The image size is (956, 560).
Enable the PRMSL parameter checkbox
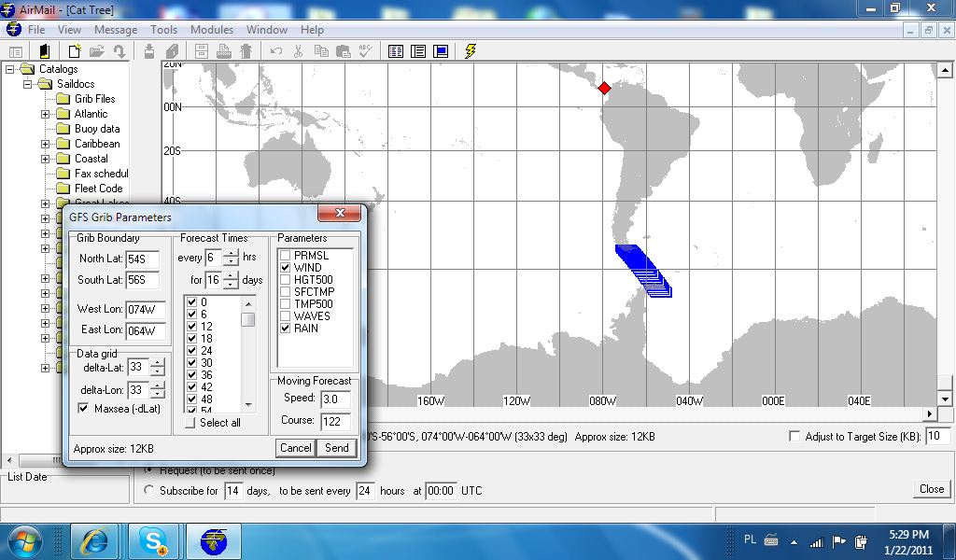285,256
